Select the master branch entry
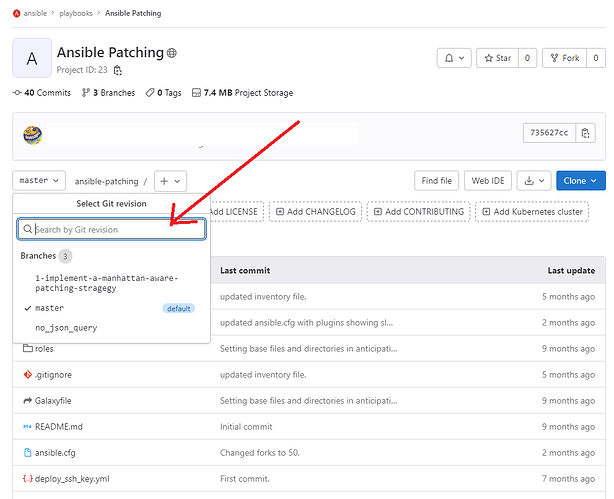The image size is (614, 499). (x=50, y=308)
